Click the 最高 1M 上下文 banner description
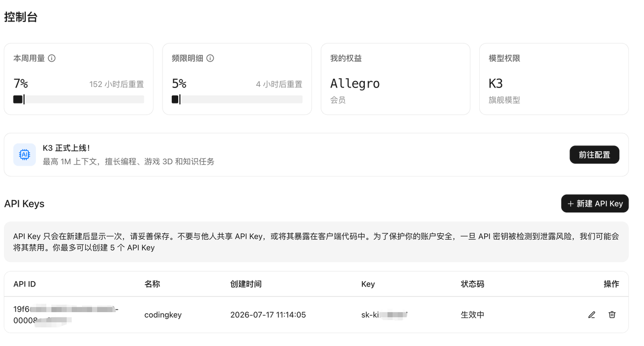The width and height of the screenshot is (644, 346). [129, 161]
